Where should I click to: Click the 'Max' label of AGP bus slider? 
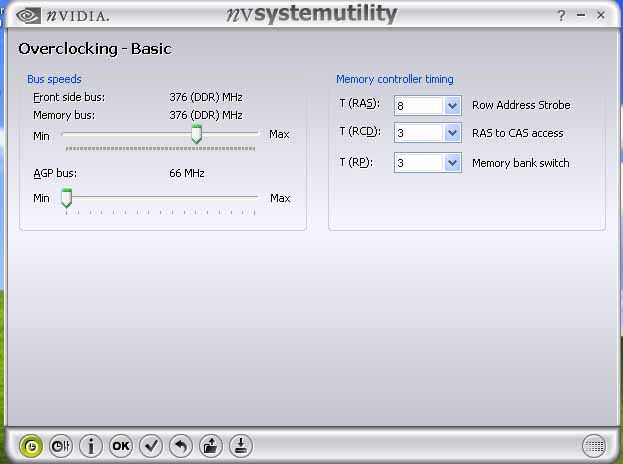(280, 198)
